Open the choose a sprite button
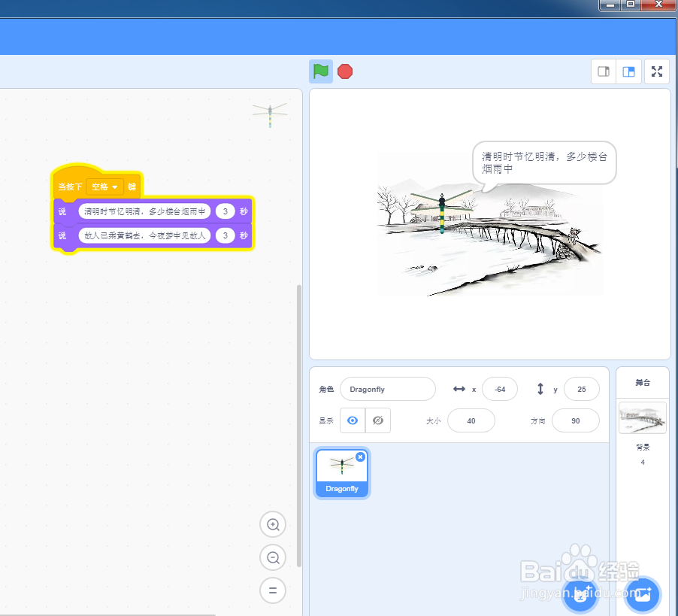678x616 pixels. 580,595
